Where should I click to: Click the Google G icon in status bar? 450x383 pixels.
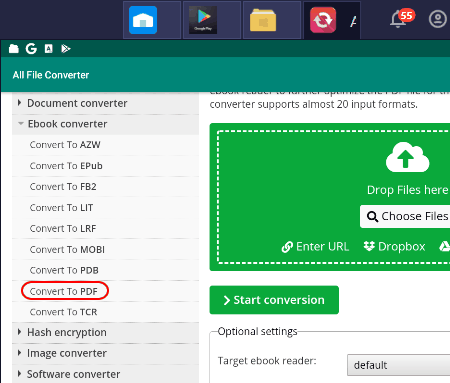point(31,49)
